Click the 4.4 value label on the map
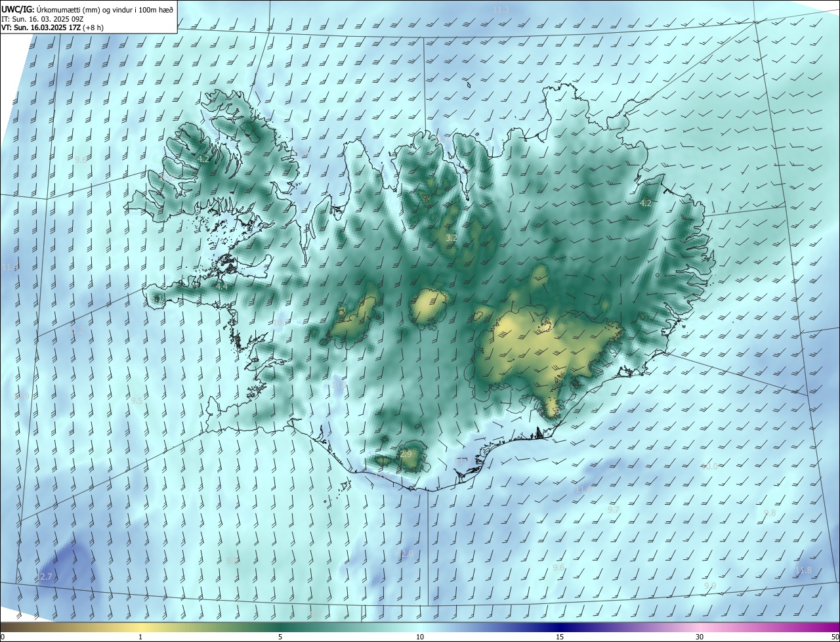Image resolution: width=840 pixels, height=642 pixels. coord(222,287)
